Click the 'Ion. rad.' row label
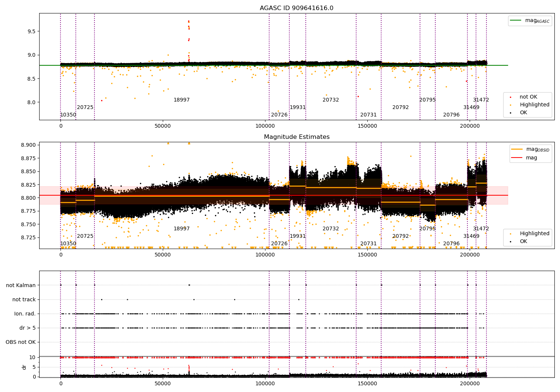Image resolution: width=560 pixels, height=392 pixels. pos(25,314)
